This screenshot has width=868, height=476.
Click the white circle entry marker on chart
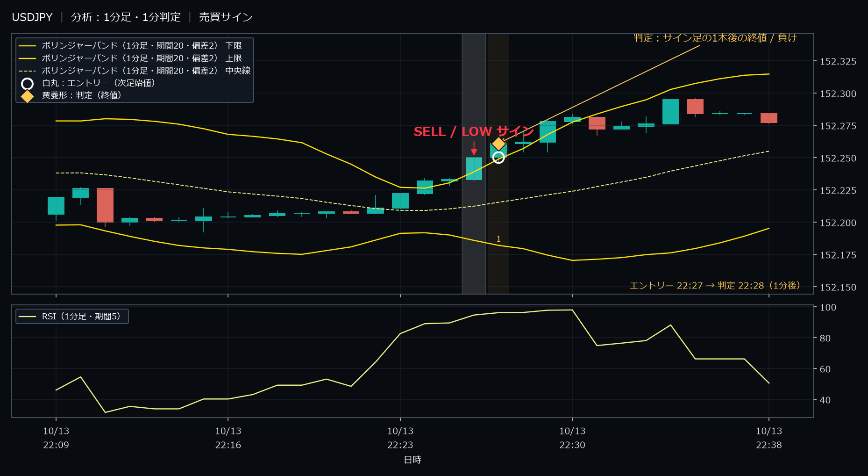tap(498, 158)
